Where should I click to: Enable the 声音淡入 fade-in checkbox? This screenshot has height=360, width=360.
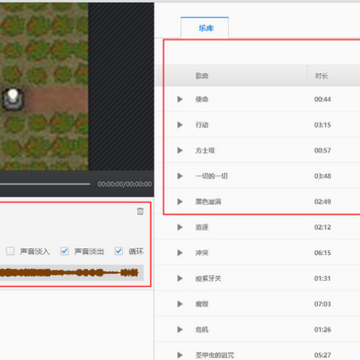pyautogui.click(x=10, y=251)
